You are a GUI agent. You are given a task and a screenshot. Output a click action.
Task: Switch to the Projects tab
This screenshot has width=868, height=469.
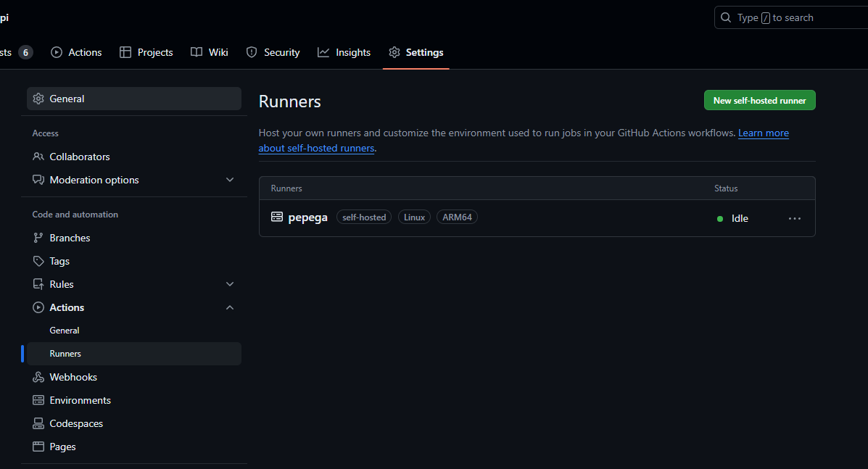coord(146,52)
